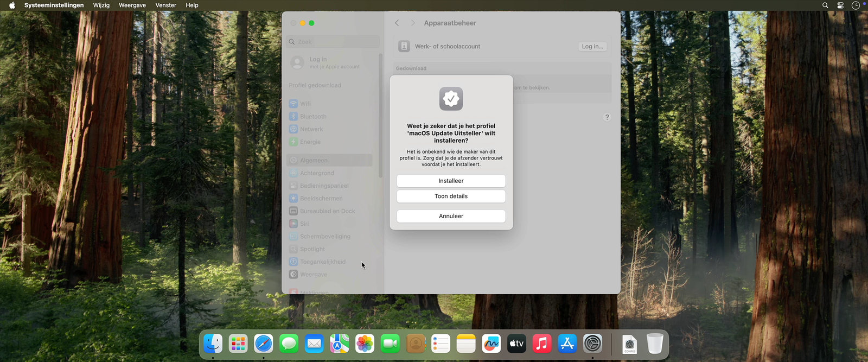The width and height of the screenshot is (868, 362).
Task: Confirm with the Installeer button
Action: (451, 181)
